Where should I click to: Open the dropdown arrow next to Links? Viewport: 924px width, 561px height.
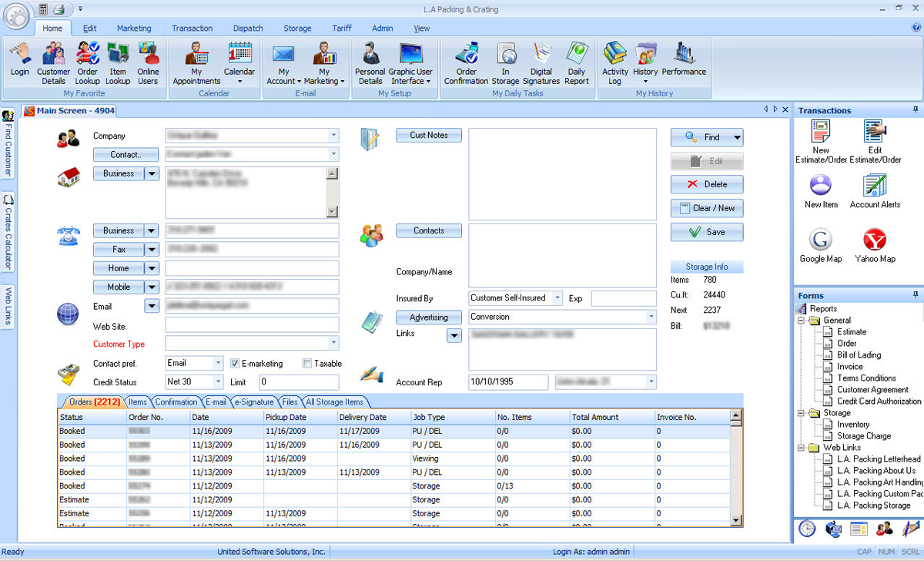[454, 335]
